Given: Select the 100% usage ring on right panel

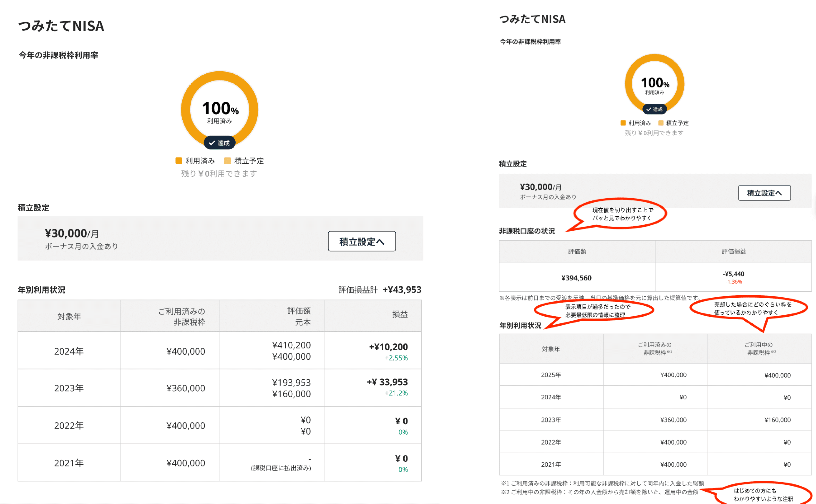Looking at the screenshot, I should tap(654, 84).
